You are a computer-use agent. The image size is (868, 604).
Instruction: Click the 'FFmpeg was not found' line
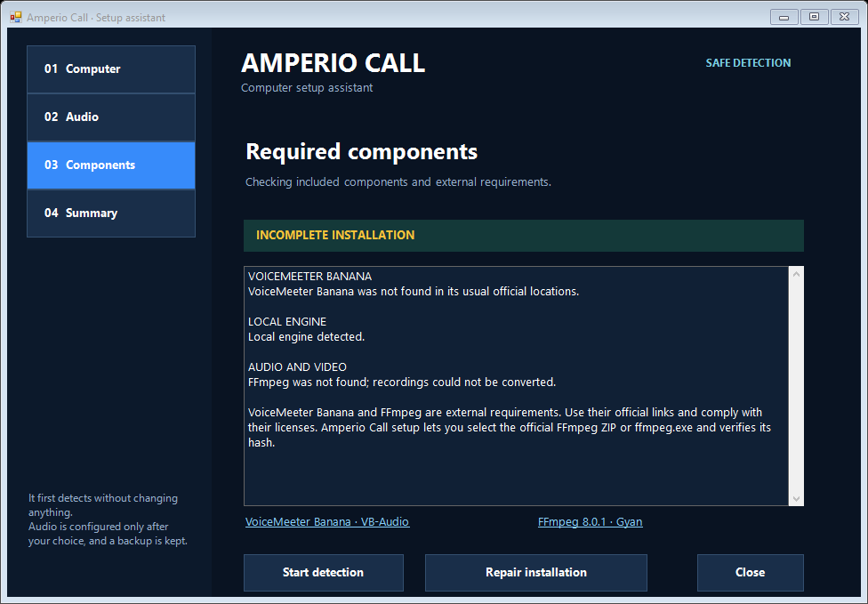pos(402,382)
